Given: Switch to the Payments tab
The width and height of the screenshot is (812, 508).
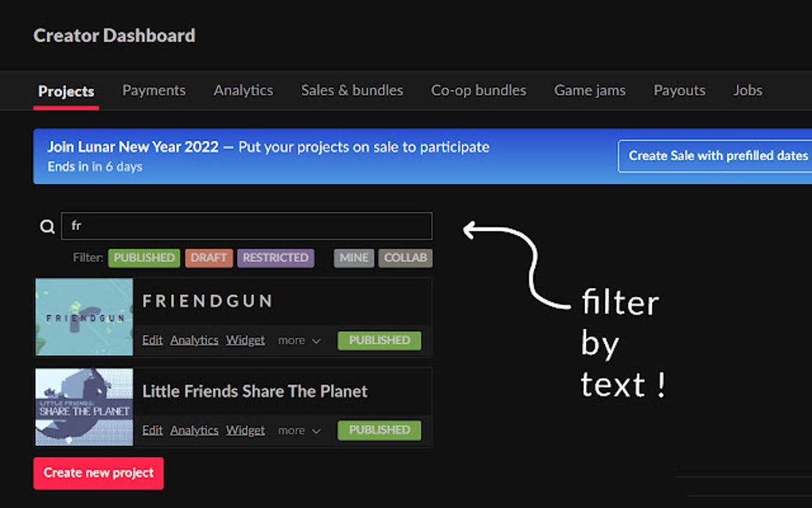Looking at the screenshot, I should click(x=154, y=90).
